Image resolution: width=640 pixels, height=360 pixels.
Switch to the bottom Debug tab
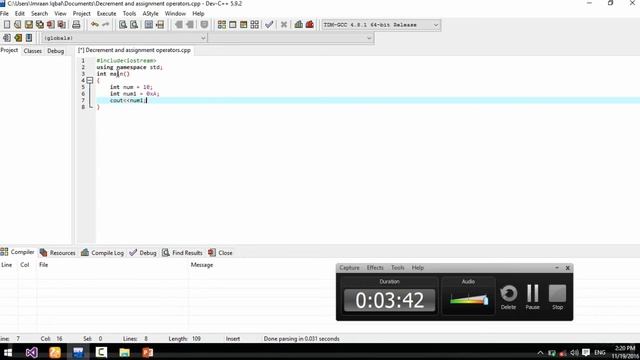pos(143,253)
